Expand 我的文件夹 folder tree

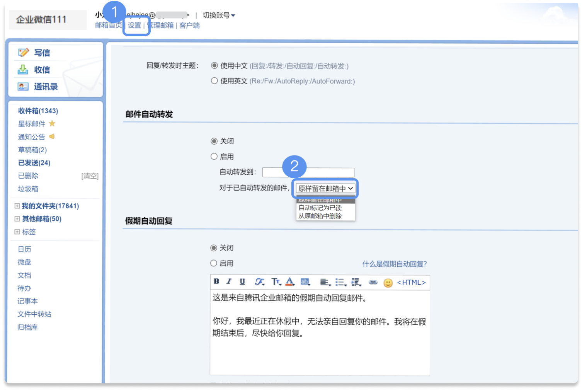(17, 206)
